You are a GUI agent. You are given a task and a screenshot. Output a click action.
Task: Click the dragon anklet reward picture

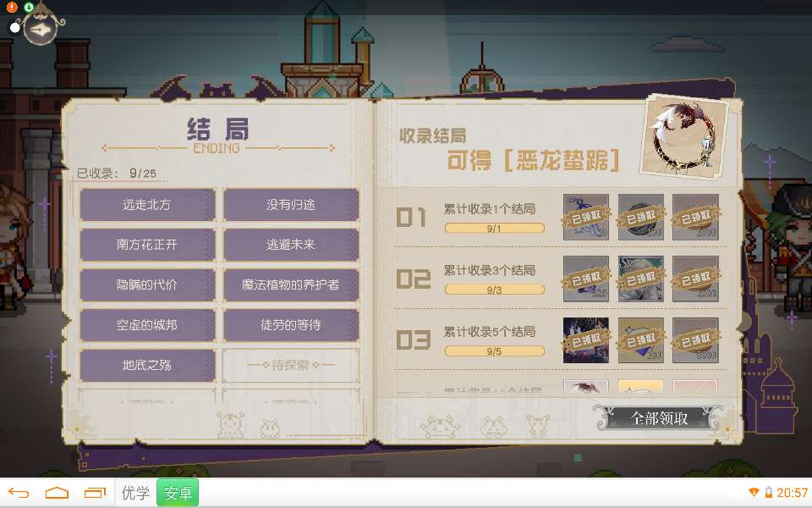(x=684, y=137)
